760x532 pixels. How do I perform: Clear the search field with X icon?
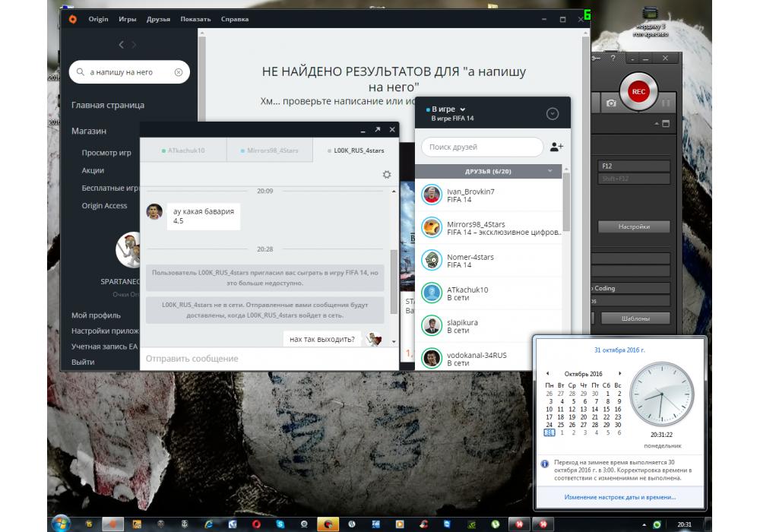(179, 72)
